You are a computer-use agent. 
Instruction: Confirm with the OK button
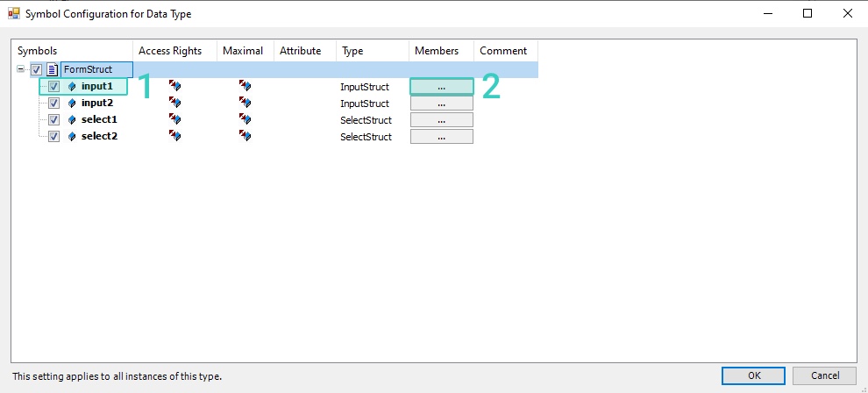coord(753,375)
